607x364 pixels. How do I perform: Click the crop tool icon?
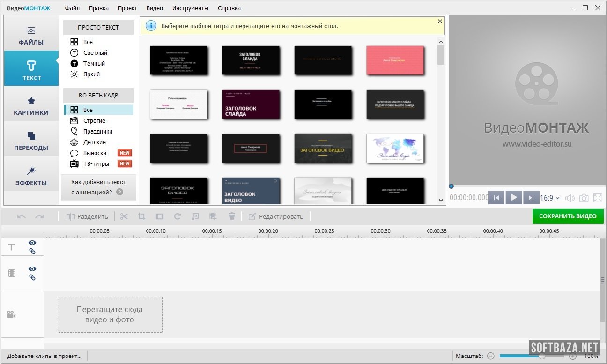click(141, 216)
